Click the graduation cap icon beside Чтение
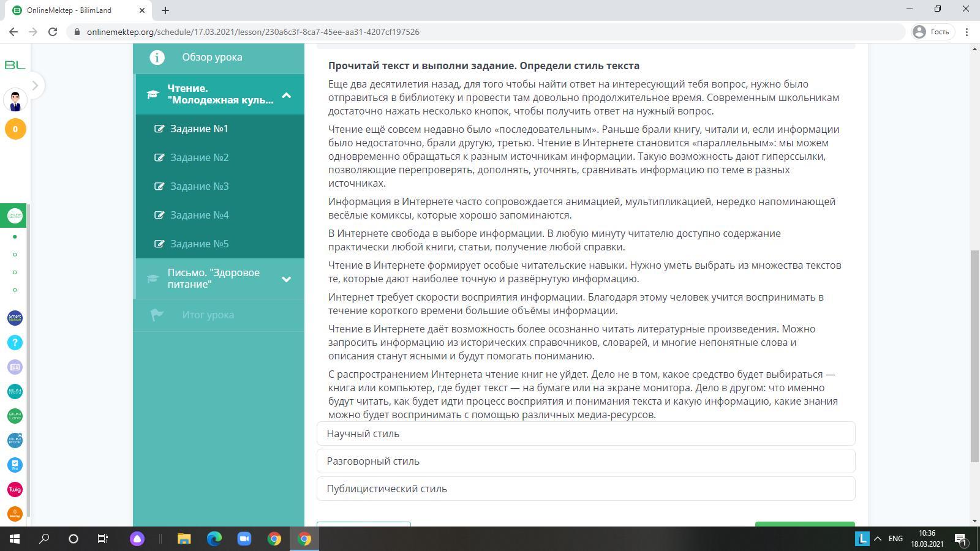The height and width of the screenshot is (551, 980). pyautogui.click(x=153, y=94)
